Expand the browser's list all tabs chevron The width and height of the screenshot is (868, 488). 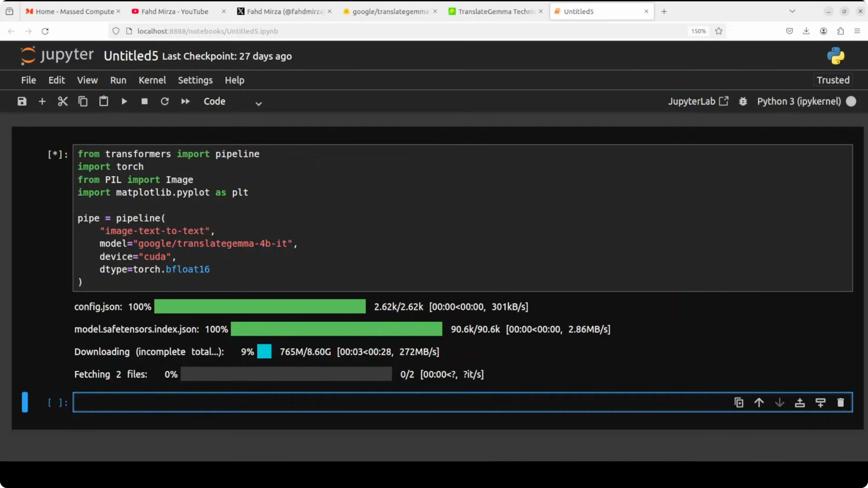click(792, 11)
